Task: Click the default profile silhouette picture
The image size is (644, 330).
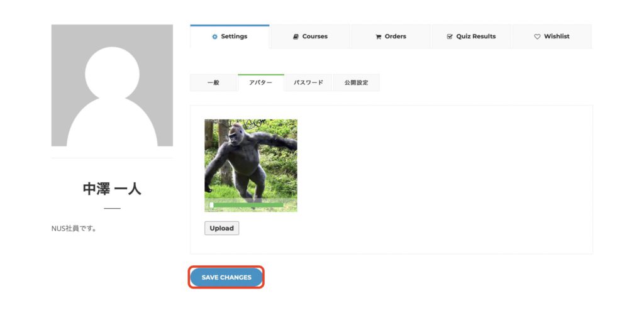Action: coord(112,85)
